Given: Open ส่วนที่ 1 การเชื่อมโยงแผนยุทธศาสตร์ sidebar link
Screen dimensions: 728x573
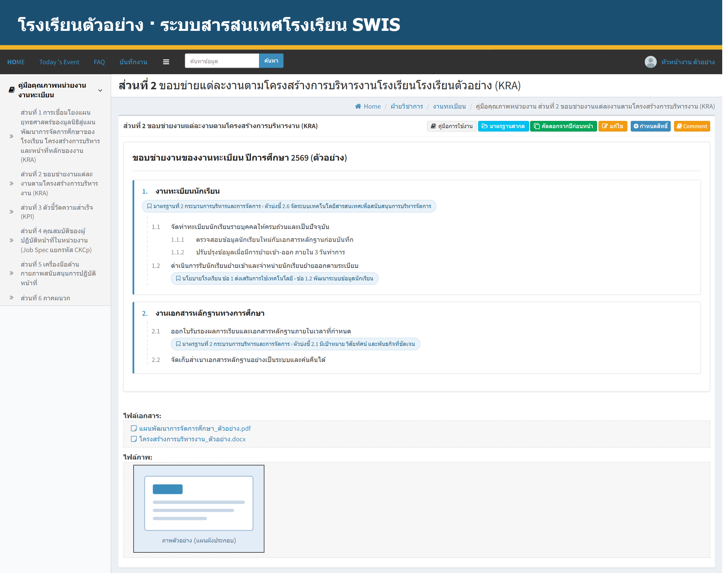Looking at the screenshot, I should click(x=60, y=136).
